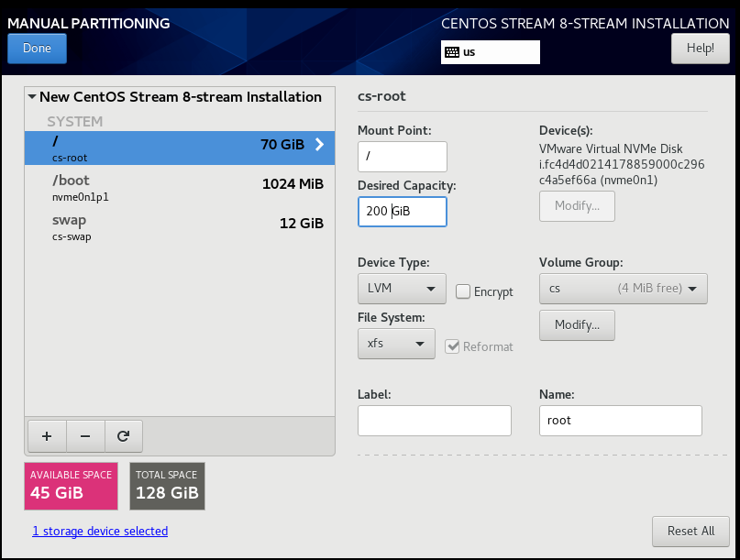Screen dimensions: 740x560
Task: Click the keyboard layout icon next to us
Action: [452, 52]
